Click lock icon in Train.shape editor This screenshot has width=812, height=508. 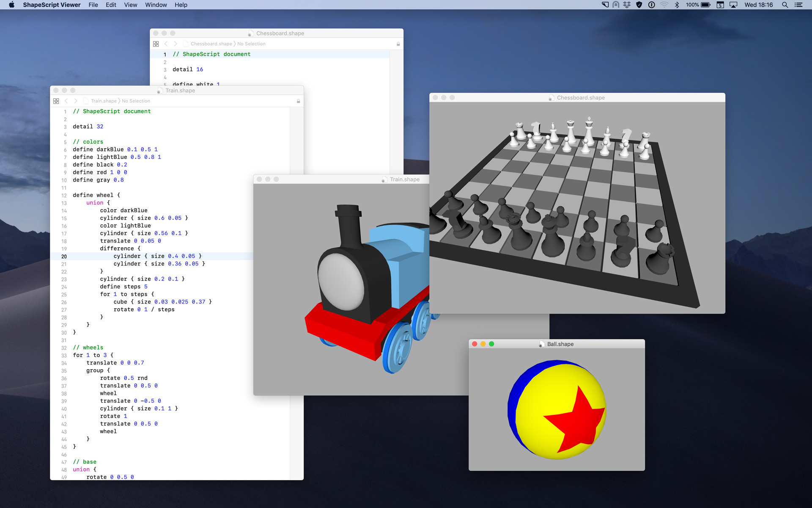(x=298, y=101)
